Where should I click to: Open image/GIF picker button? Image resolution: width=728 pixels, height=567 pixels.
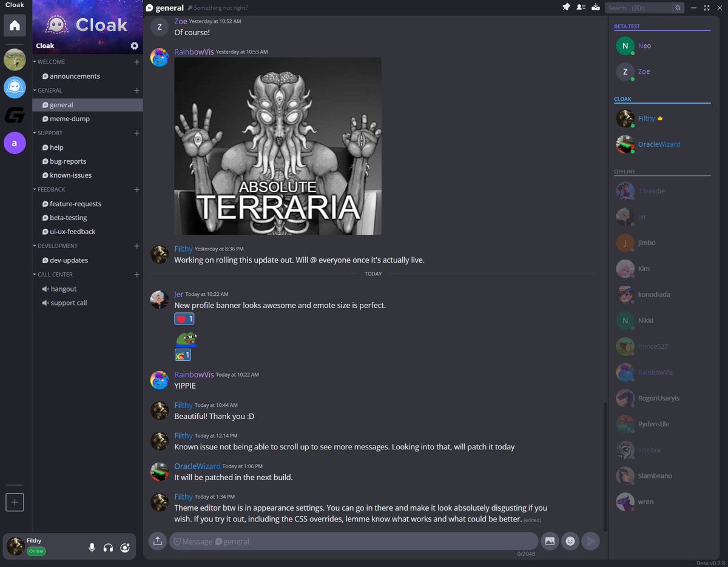point(550,541)
